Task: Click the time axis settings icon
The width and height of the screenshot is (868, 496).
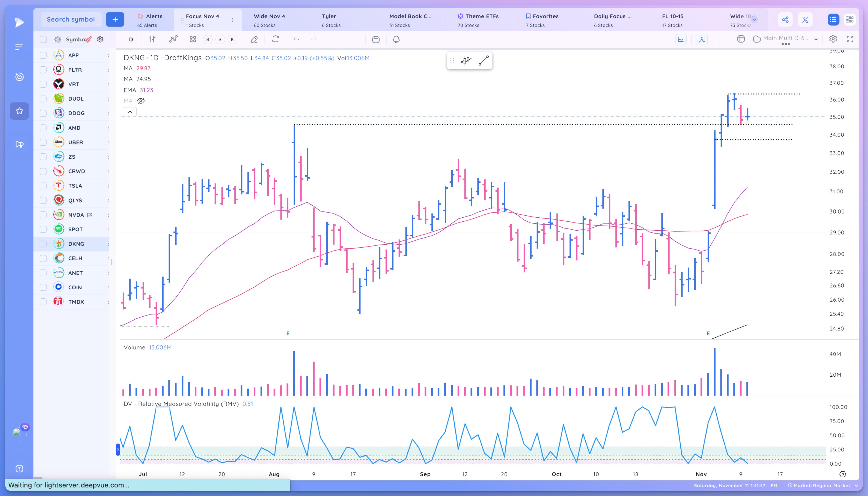Action: (842, 474)
